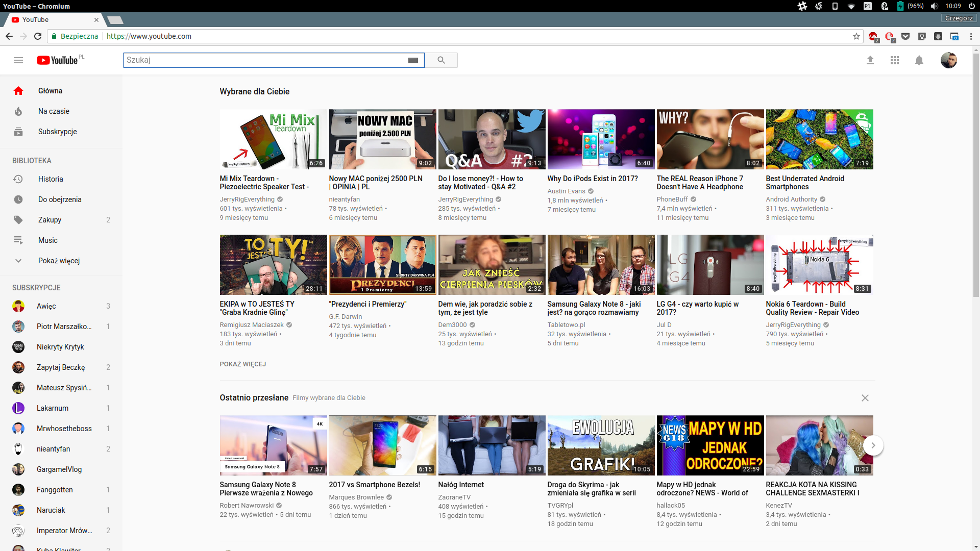
Task: Open the Austin Evans channel link
Action: 566,191
